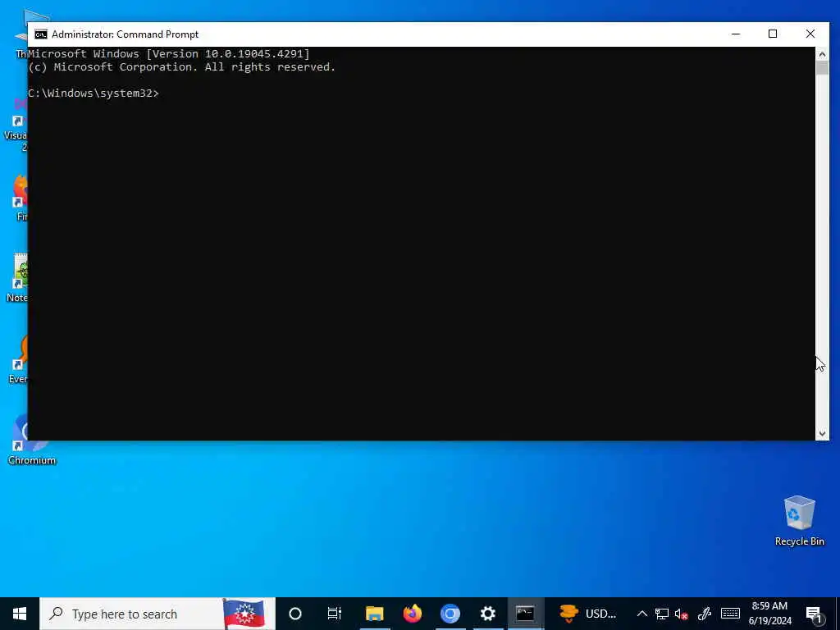
Task: Open Cortana from the taskbar
Action: tap(295, 614)
